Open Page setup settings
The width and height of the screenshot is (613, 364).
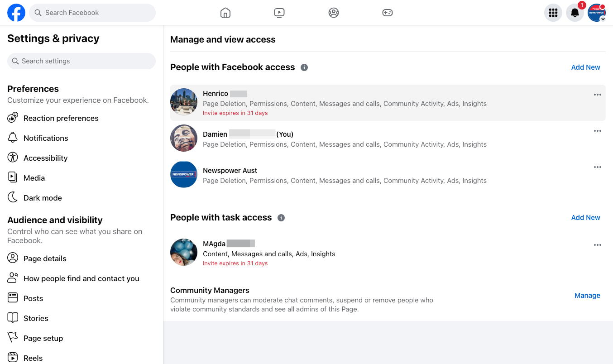[81, 338]
